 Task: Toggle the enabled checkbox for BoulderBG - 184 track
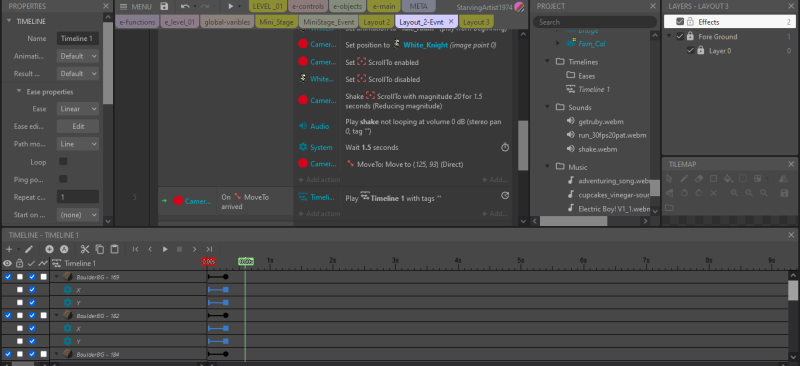tap(32, 354)
